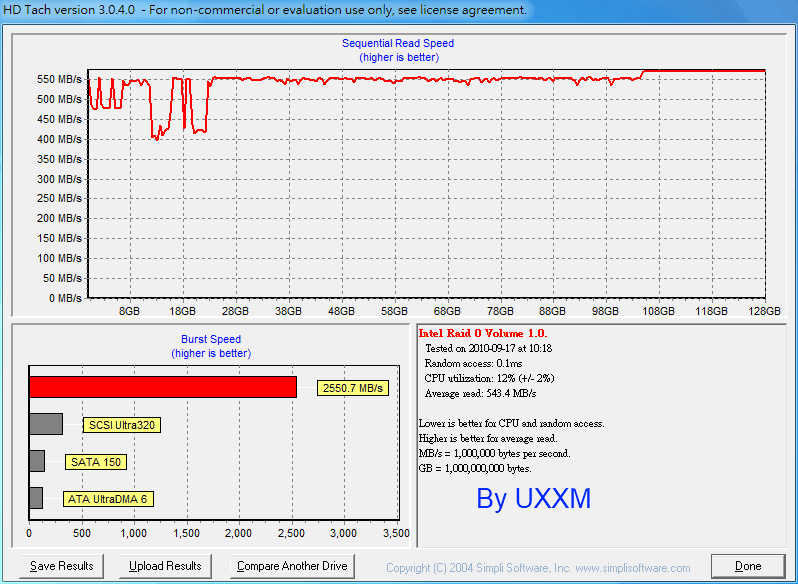Screen dimensions: 798x584
Task: Select the gray SCSI Ultra320 bar
Action: click(46, 424)
